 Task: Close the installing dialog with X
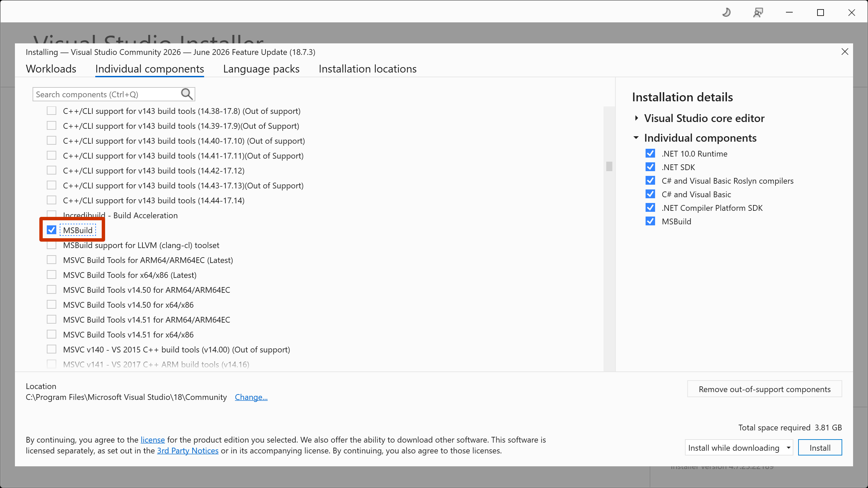(845, 52)
